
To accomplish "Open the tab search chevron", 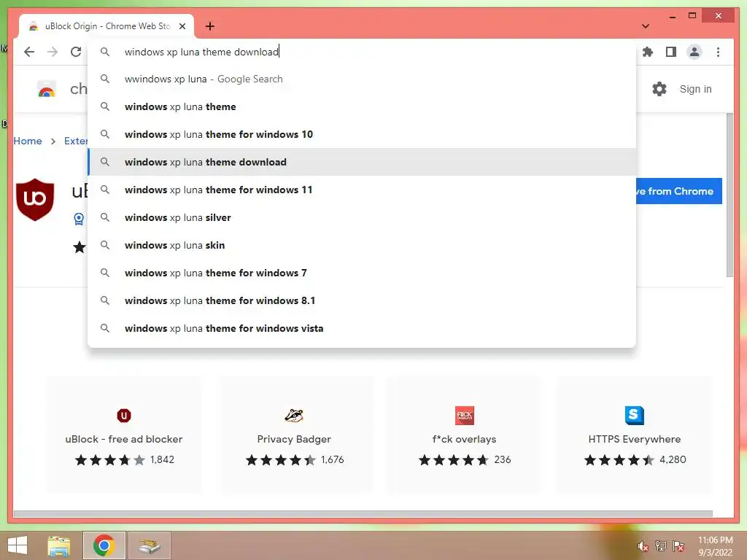I will pyautogui.click(x=646, y=26).
